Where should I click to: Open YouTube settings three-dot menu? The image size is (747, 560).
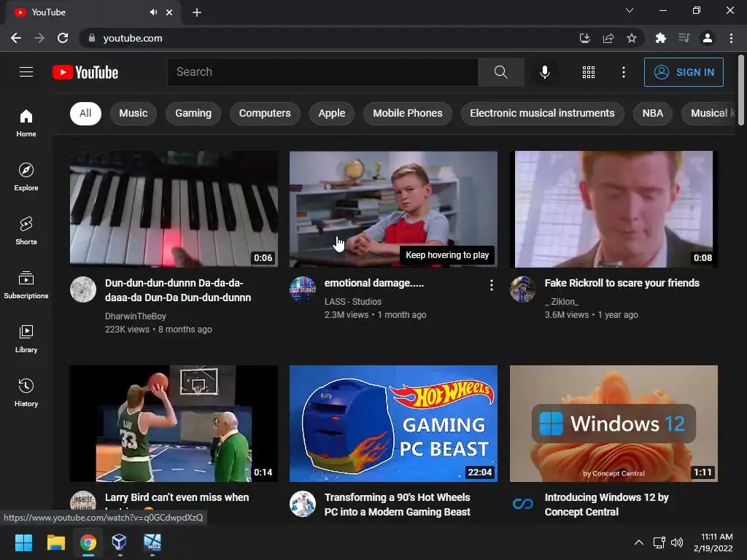623,72
